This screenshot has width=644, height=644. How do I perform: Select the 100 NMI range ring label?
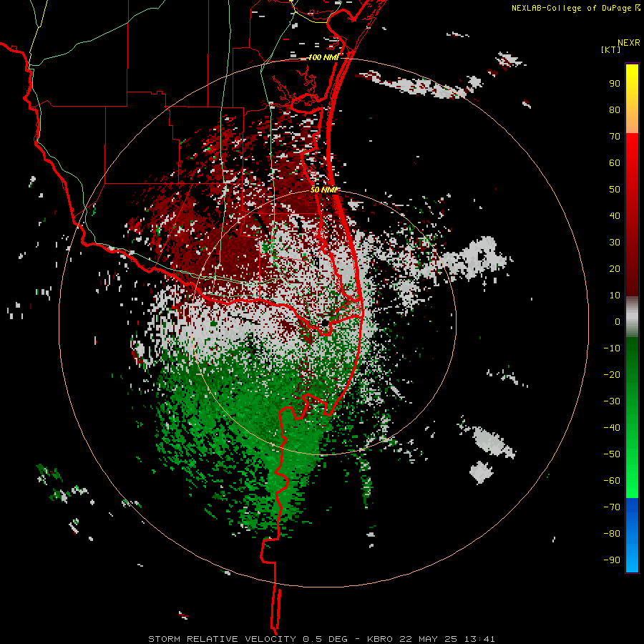pyautogui.click(x=323, y=57)
